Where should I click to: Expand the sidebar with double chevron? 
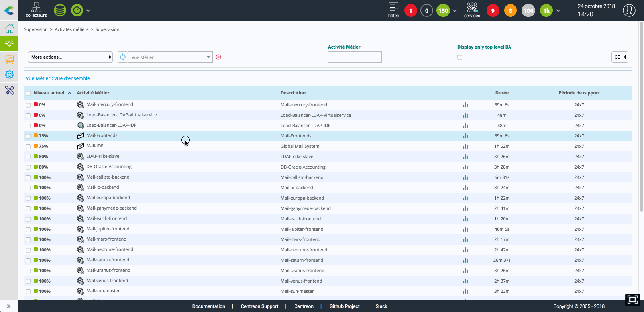coord(9,306)
